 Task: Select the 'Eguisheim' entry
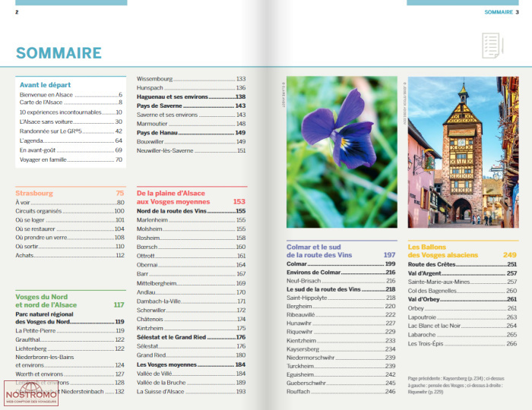[x=341, y=374]
